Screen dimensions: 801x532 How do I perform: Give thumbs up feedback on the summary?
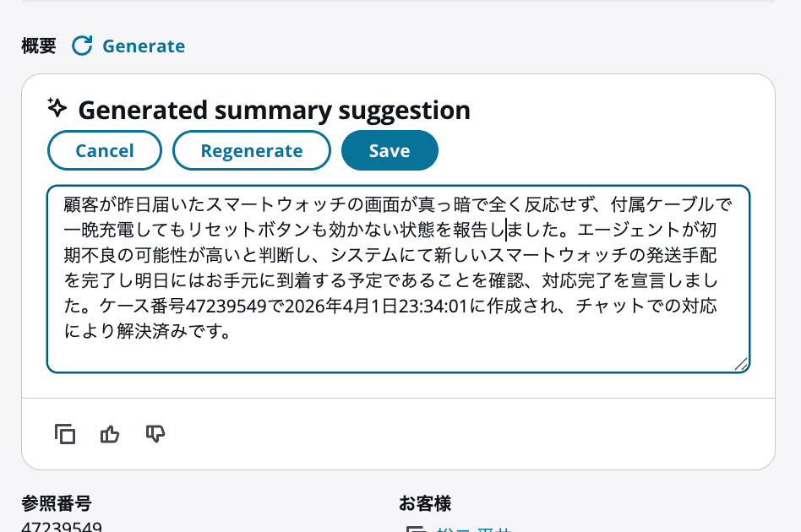coord(110,434)
